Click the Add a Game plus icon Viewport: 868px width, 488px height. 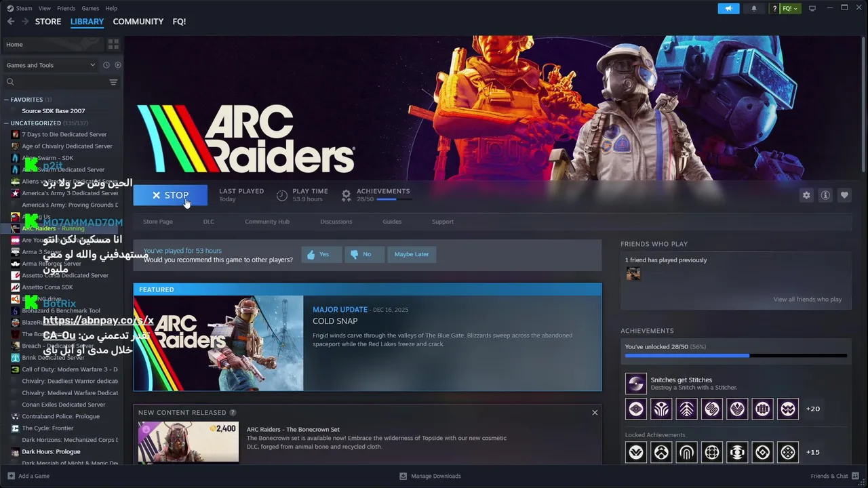tap(11, 476)
